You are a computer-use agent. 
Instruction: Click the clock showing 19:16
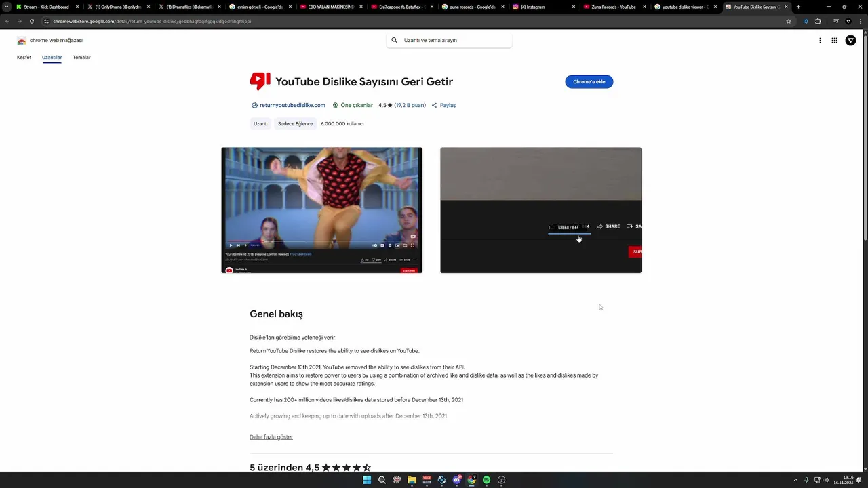coord(848,477)
